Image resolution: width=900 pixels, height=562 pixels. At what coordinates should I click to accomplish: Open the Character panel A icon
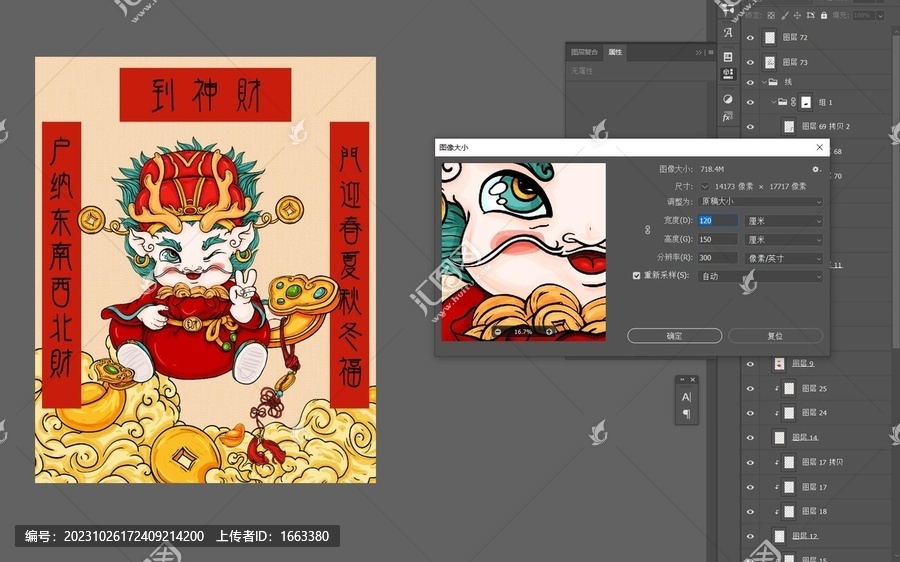728,33
